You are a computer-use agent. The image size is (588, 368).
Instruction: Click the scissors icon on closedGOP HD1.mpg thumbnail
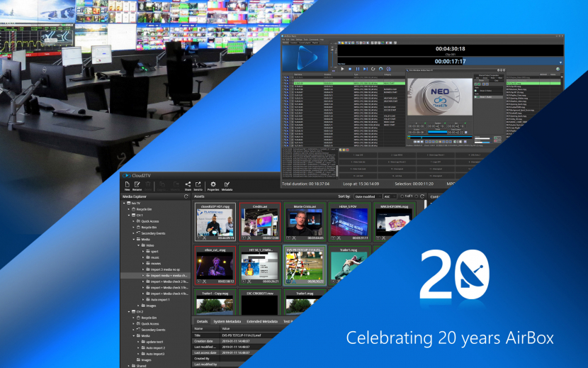pos(204,238)
